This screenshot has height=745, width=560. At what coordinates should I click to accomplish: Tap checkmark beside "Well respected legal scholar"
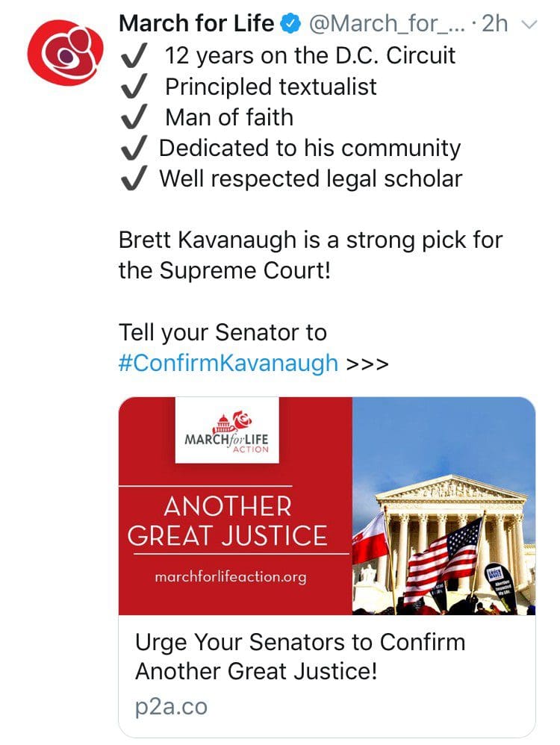coord(133,179)
